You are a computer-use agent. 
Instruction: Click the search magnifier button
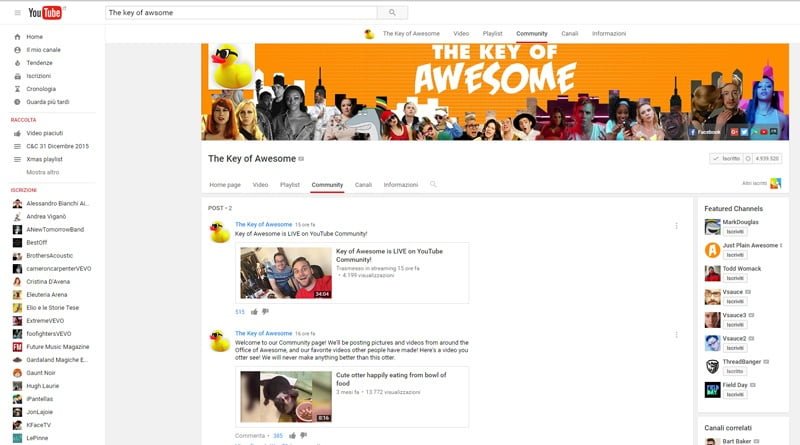click(x=392, y=13)
